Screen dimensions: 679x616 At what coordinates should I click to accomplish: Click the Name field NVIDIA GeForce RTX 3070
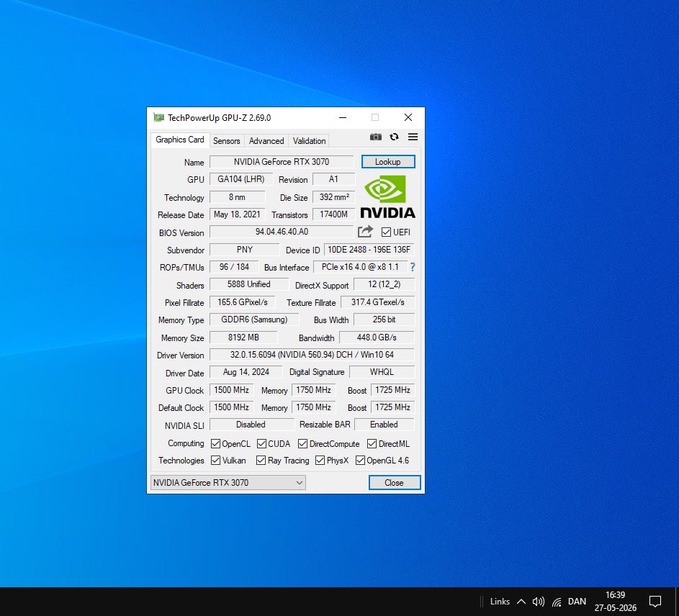coord(282,162)
